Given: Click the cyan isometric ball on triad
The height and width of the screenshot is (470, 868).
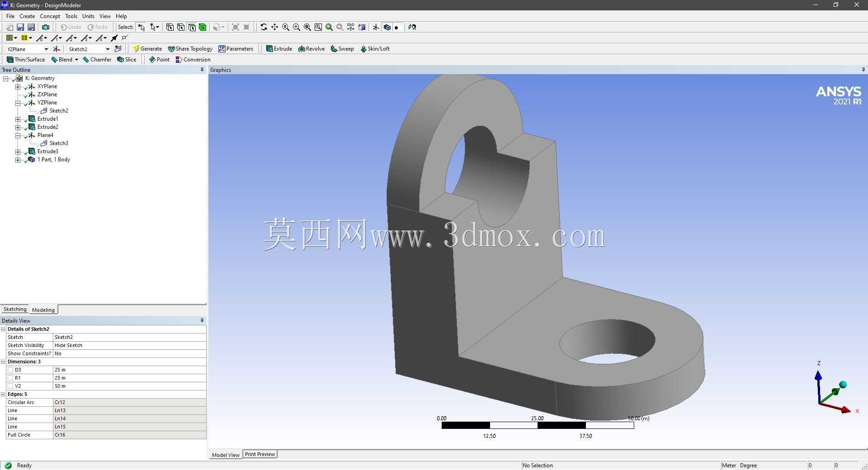Looking at the screenshot, I should [x=843, y=385].
